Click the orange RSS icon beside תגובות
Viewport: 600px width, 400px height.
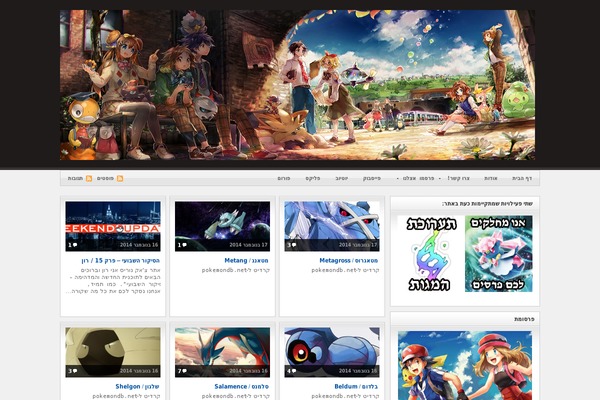point(89,178)
